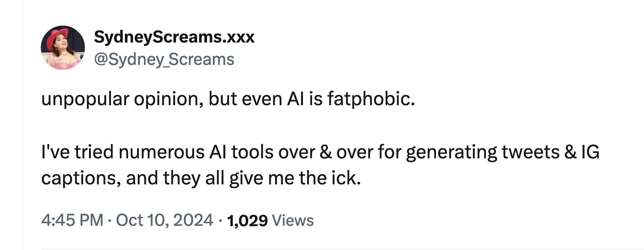Click the 4:45 PM timestamp
The image size is (644, 250).
pyautogui.click(x=72, y=220)
